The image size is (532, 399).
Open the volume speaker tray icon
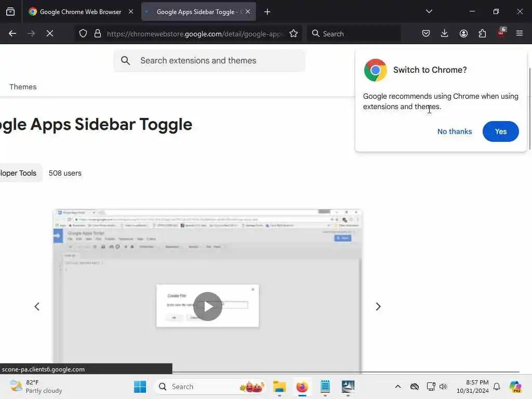443,387
